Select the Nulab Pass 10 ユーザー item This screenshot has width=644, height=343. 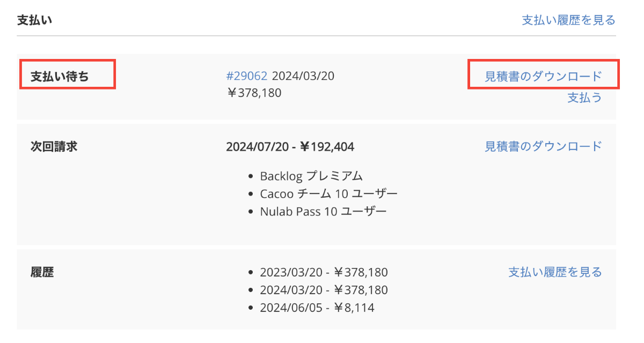coord(323,211)
